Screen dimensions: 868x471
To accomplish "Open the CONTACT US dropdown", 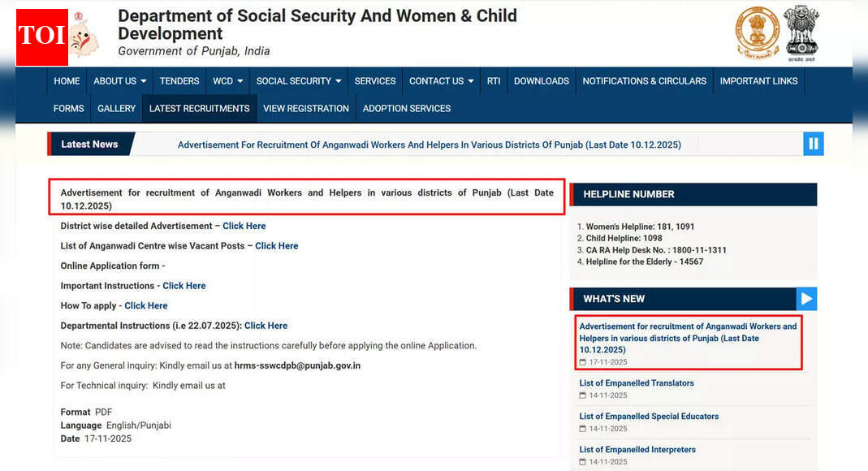I will [x=440, y=80].
